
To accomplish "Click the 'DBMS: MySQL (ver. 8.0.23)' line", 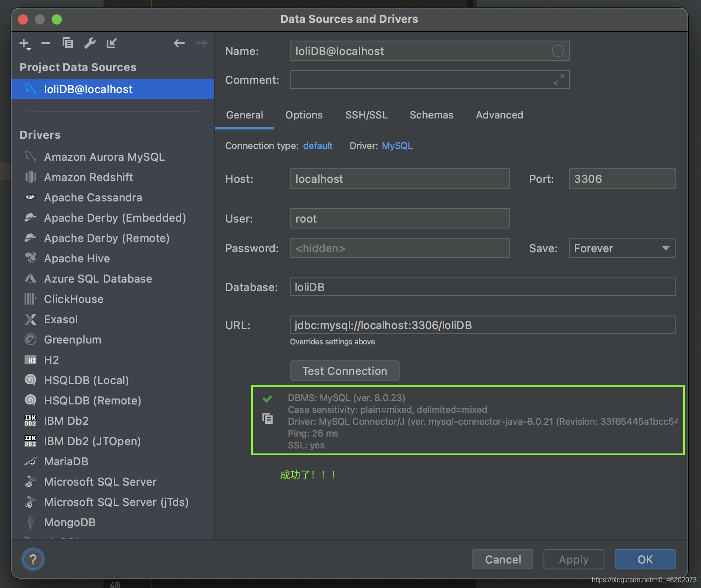I will 346,398.
